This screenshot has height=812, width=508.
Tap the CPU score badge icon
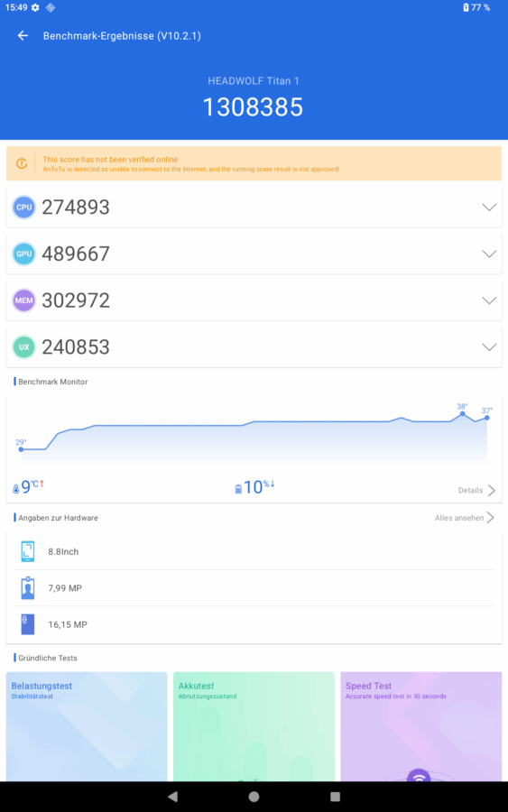(x=23, y=208)
